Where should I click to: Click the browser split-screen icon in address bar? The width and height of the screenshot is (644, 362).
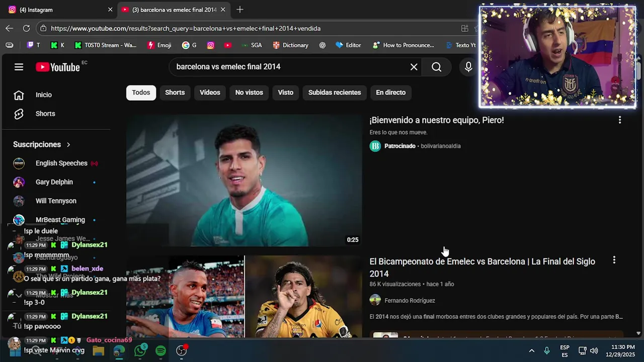[x=464, y=29]
